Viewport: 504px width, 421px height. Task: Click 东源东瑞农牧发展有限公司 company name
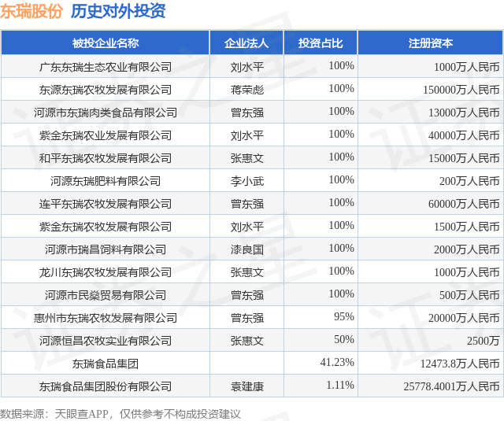pos(106,90)
